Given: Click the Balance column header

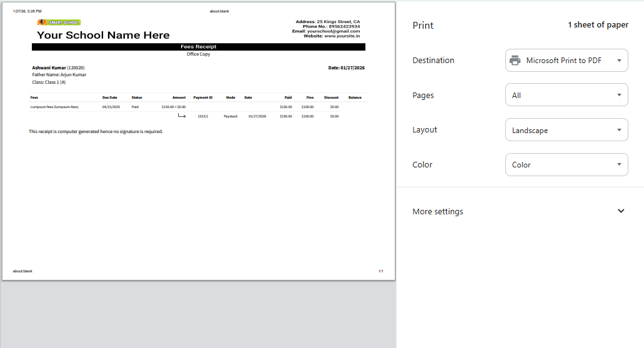Looking at the screenshot, I should 355,97.
